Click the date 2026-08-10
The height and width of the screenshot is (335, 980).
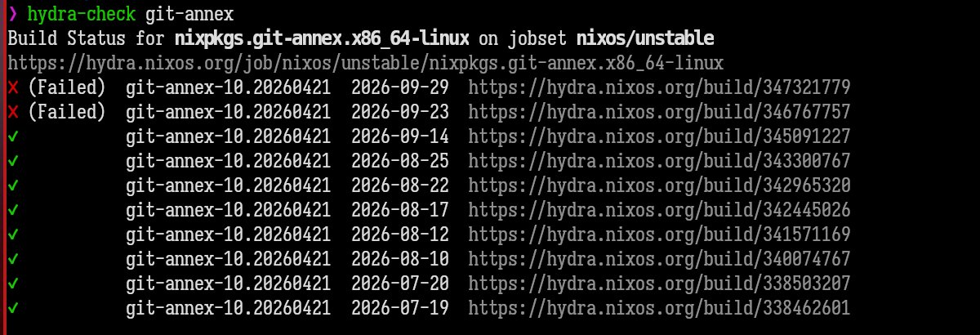(400, 259)
